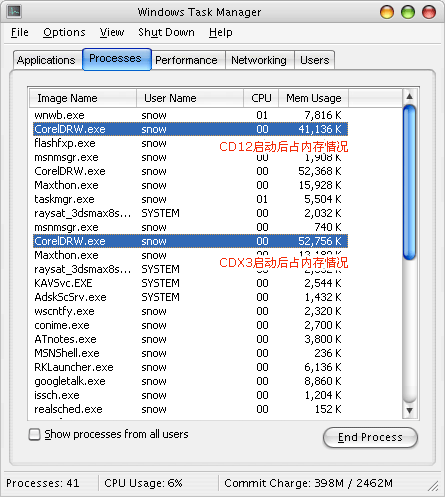Viewport: 445px width, 497px height.
Task: Select the taskmgr.exe process row
Action: click(x=190, y=199)
